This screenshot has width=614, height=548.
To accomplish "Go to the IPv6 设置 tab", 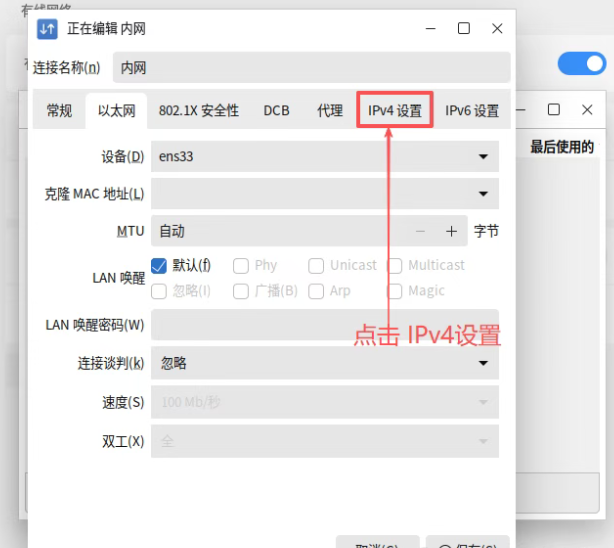I will click(x=472, y=111).
